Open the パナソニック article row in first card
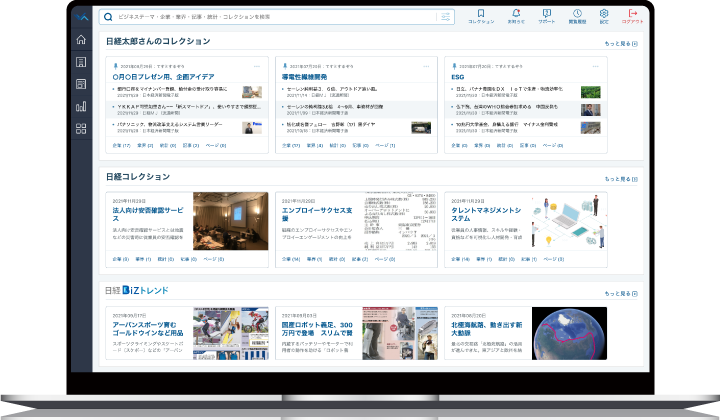The height and width of the screenshot is (420, 720). pyautogui.click(x=187, y=127)
